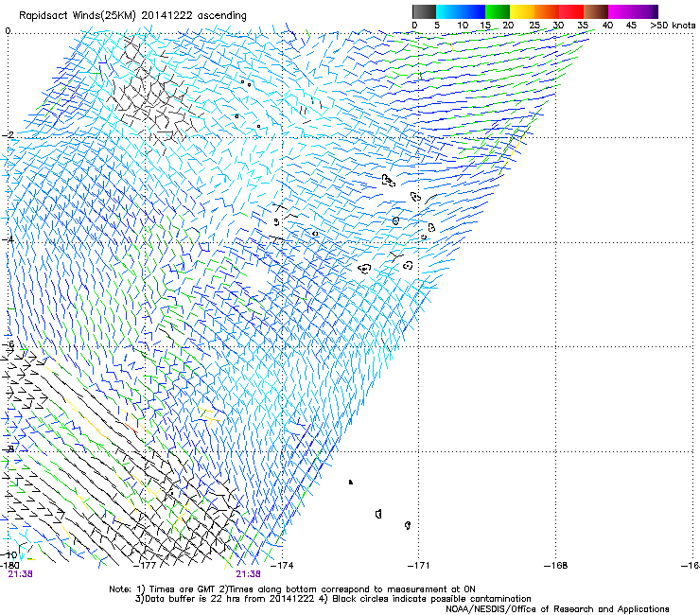Click the longitude label '-171'
The image size is (700, 615).
[418, 566]
